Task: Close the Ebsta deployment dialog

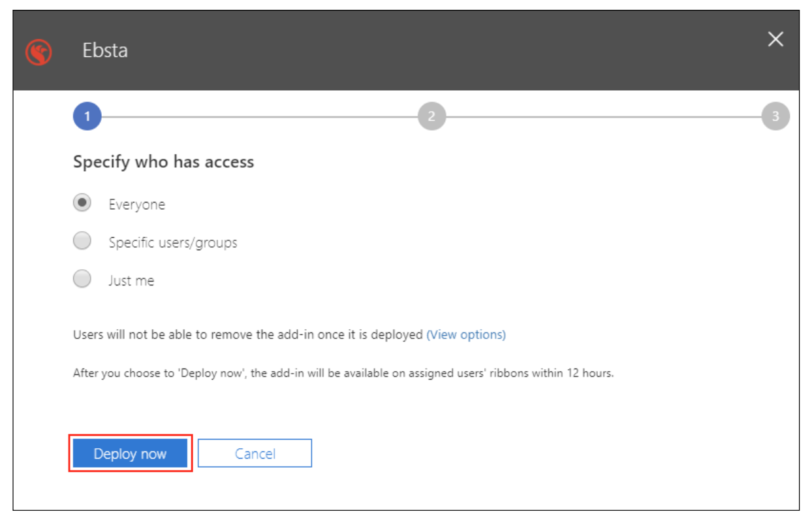Action: 775,40
